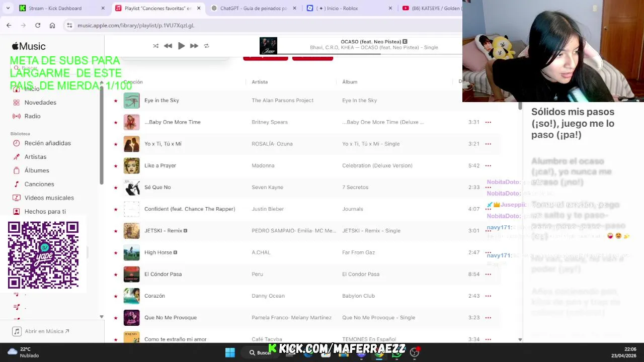Image resolution: width=644 pixels, height=362 pixels.
Task: Open The Alan Parsons Project artist
Action: tap(282, 101)
